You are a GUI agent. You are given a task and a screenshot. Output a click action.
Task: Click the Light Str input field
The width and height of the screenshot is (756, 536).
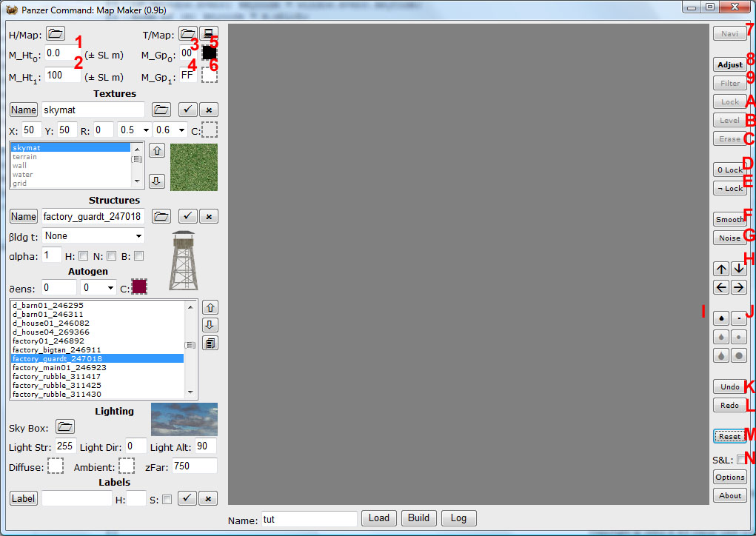coord(66,446)
